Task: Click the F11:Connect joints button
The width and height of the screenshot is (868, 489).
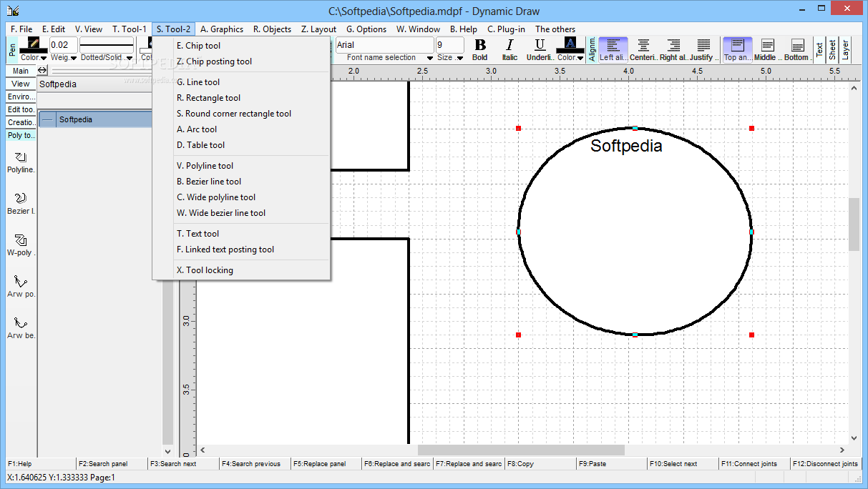Action: click(754, 464)
